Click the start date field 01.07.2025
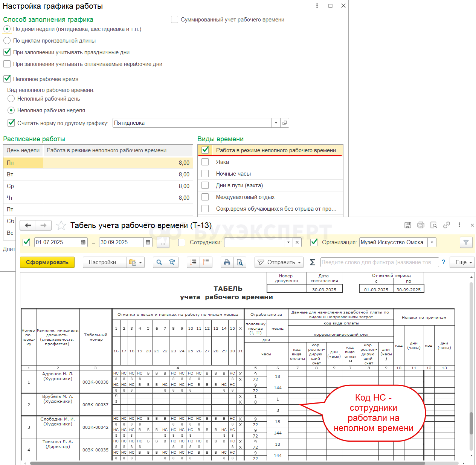476x465 pixels. pos(56,242)
